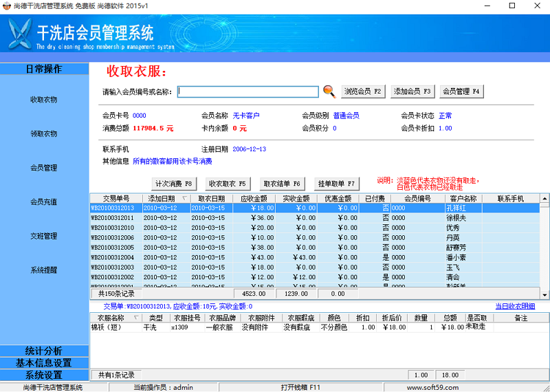Expand the 系统设置 sidebar section
550x392 pixels.
tap(44, 375)
